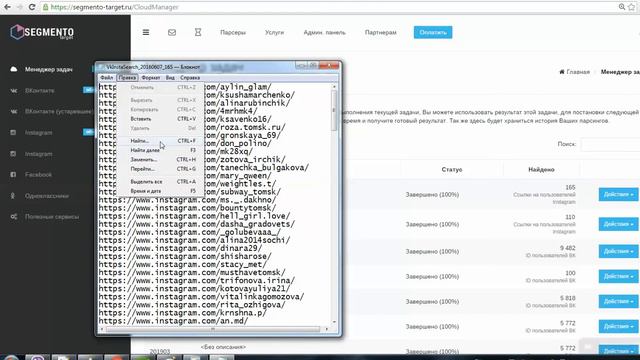The height and width of the screenshot is (360, 640).
Task: Sort table by Статус column header
Action: (x=451, y=169)
